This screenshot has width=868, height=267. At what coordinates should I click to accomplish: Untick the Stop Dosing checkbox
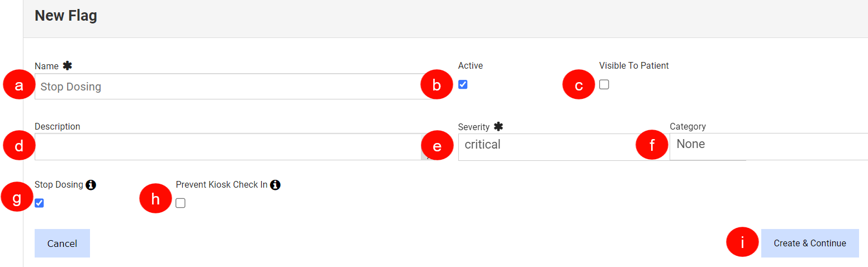pos(39,203)
